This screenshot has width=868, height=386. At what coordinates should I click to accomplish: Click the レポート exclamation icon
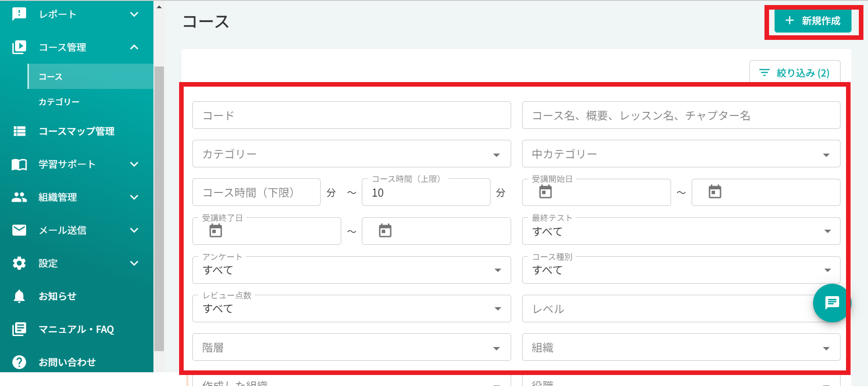19,14
